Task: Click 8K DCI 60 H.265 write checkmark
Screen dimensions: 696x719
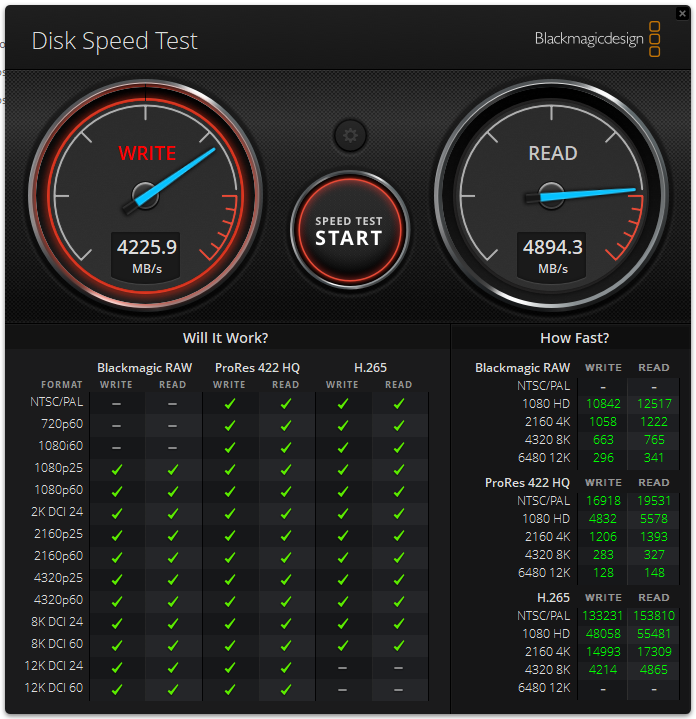Action: pyautogui.click(x=342, y=646)
